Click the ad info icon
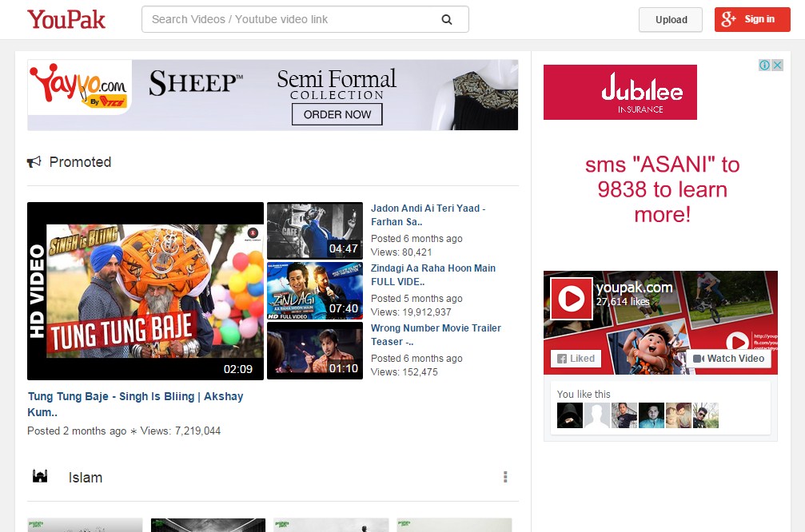The height and width of the screenshot is (532, 805). (764, 66)
